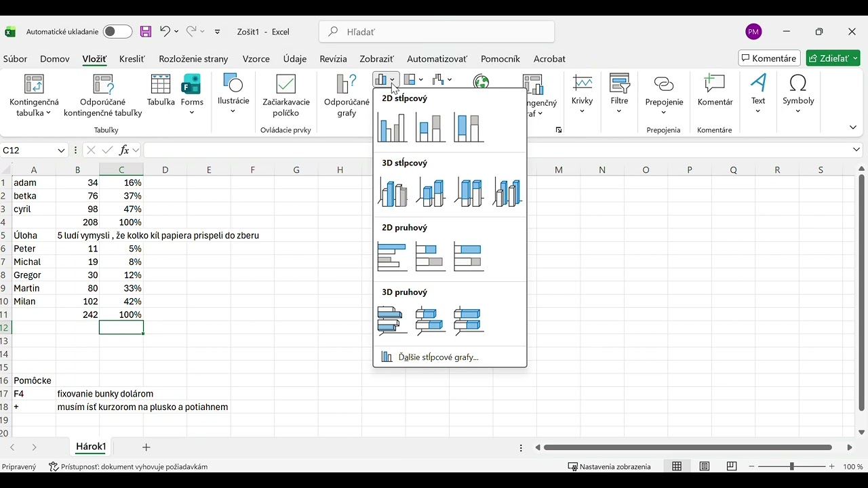Undo the last action
This screenshot has width=868, height=488.
(x=165, y=31)
